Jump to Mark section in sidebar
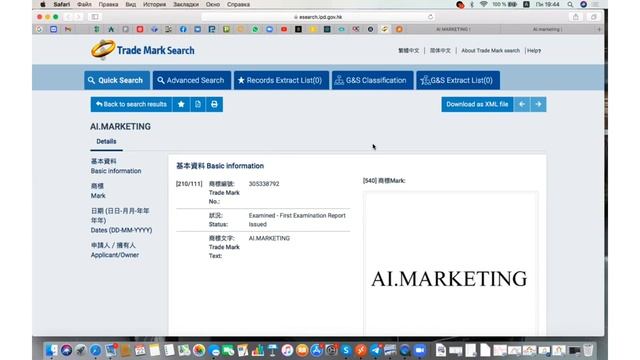Image resolution: width=640 pixels, height=360 pixels. click(x=98, y=191)
